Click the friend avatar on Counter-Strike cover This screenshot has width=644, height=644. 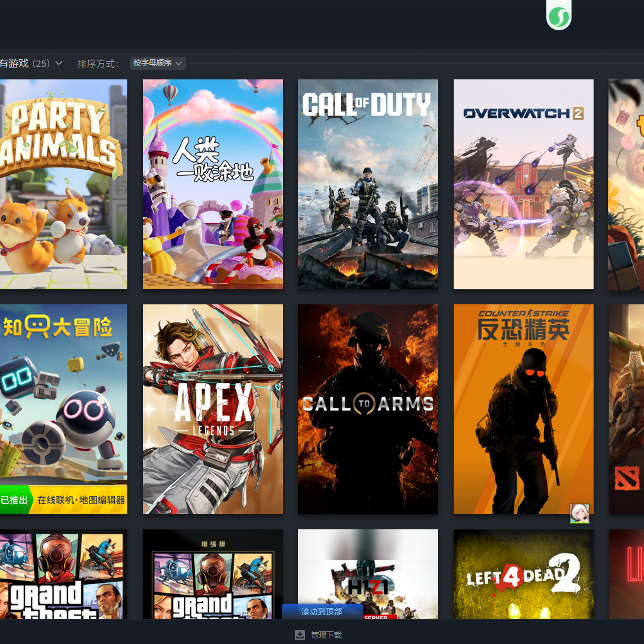point(580,514)
